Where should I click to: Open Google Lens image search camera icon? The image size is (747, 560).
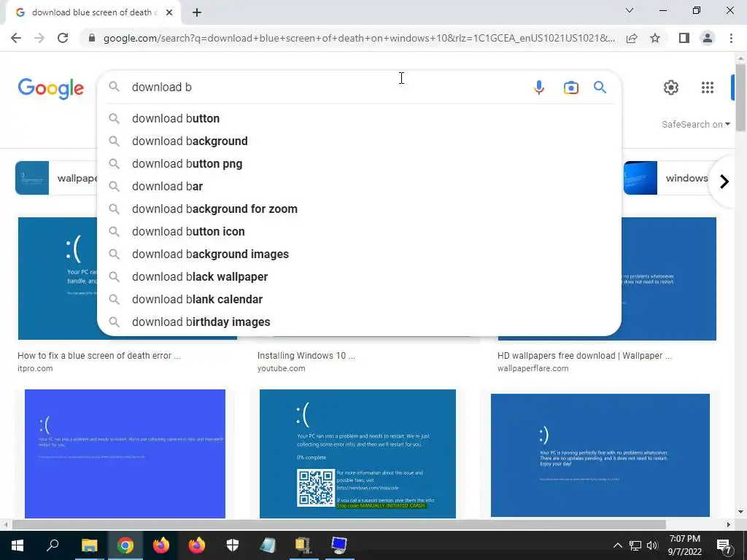(x=570, y=87)
